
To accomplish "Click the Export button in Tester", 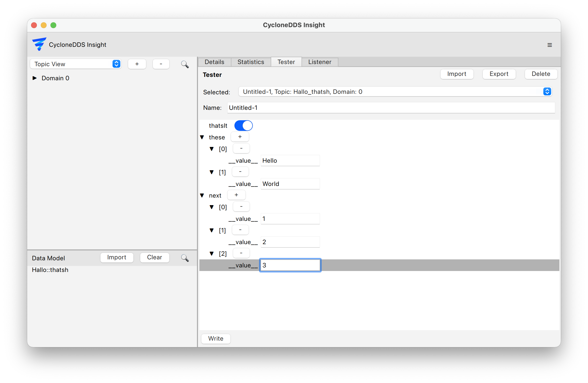I will point(498,74).
